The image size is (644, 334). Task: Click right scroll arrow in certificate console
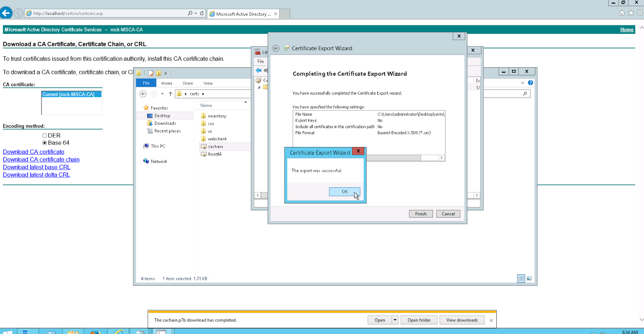coord(477,195)
